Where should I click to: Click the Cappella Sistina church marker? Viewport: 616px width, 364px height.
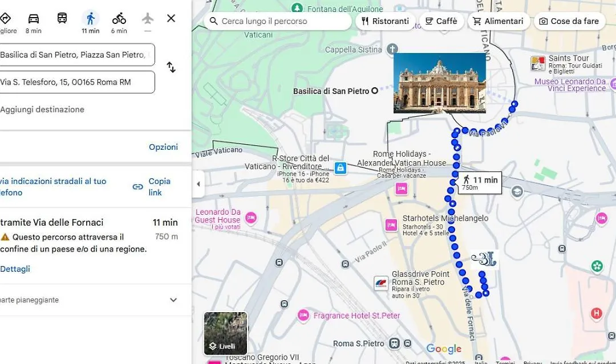tap(392, 49)
